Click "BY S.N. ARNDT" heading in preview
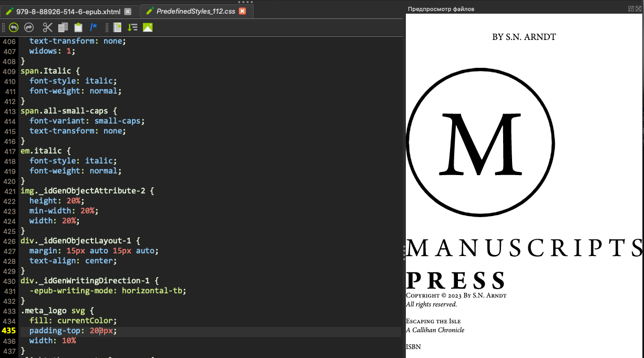This screenshot has width=644, height=358. pos(524,37)
